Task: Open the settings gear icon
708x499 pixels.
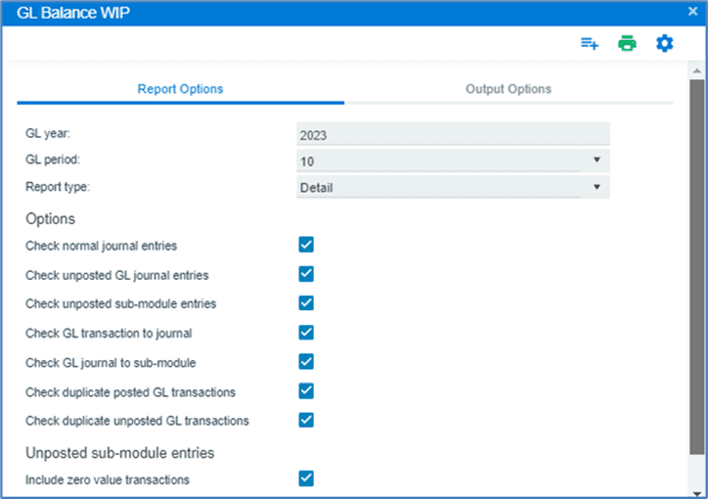Action: coord(664,44)
